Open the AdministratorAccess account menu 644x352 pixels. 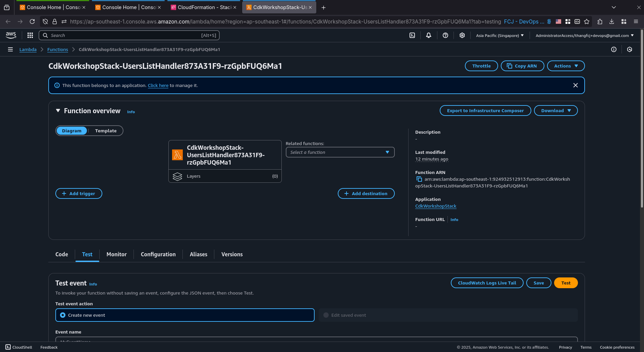click(x=585, y=35)
